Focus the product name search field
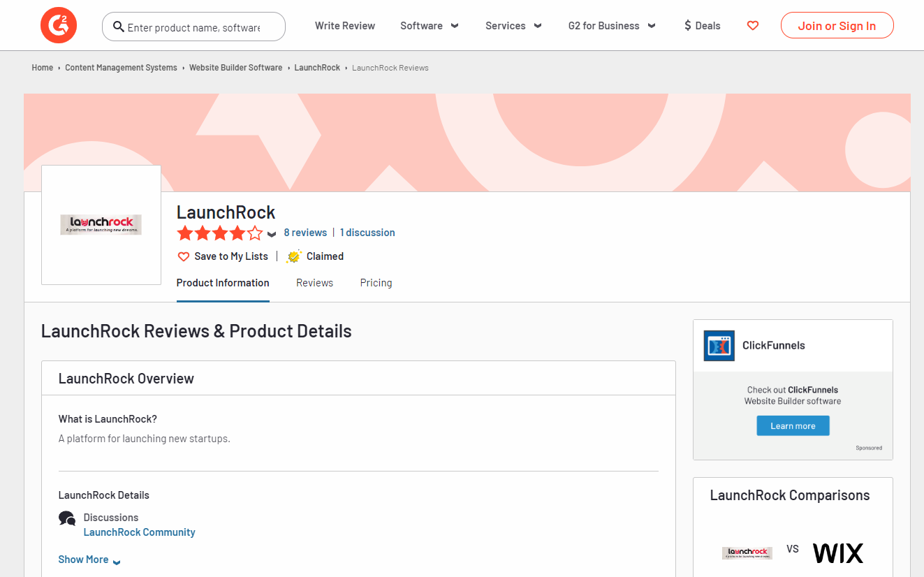The height and width of the screenshot is (577, 924). pos(193,27)
